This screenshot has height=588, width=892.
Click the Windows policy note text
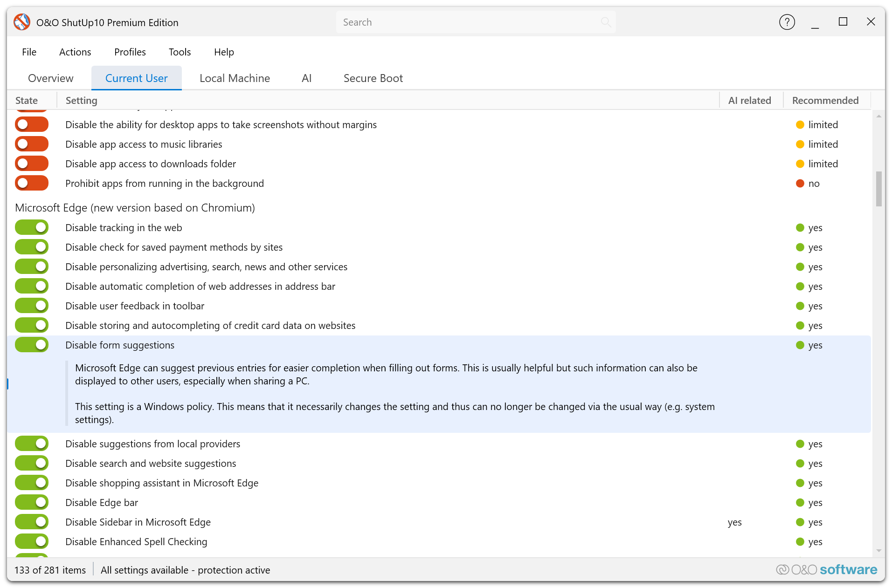(x=394, y=413)
